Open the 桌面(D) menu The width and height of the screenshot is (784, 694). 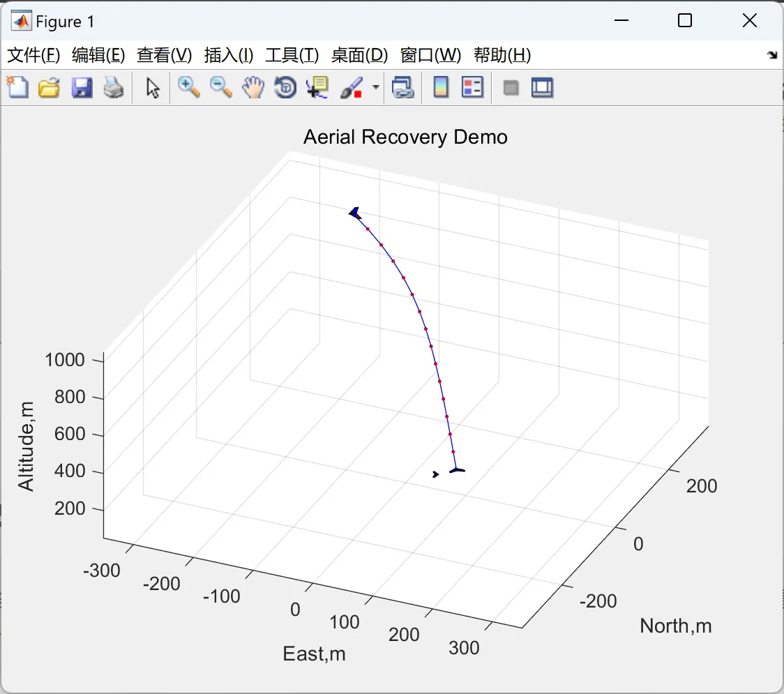[x=359, y=55]
